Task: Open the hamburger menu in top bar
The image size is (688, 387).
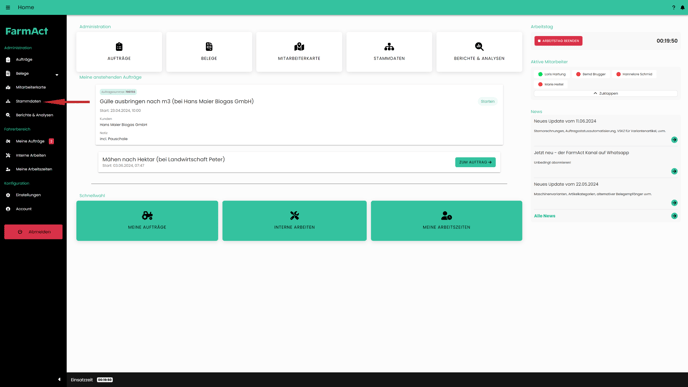Action: (x=8, y=7)
